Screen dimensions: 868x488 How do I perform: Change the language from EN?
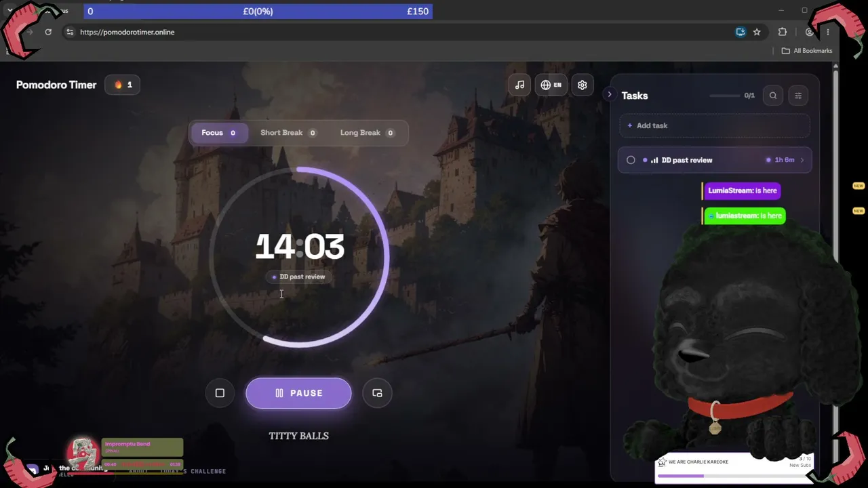point(551,85)
